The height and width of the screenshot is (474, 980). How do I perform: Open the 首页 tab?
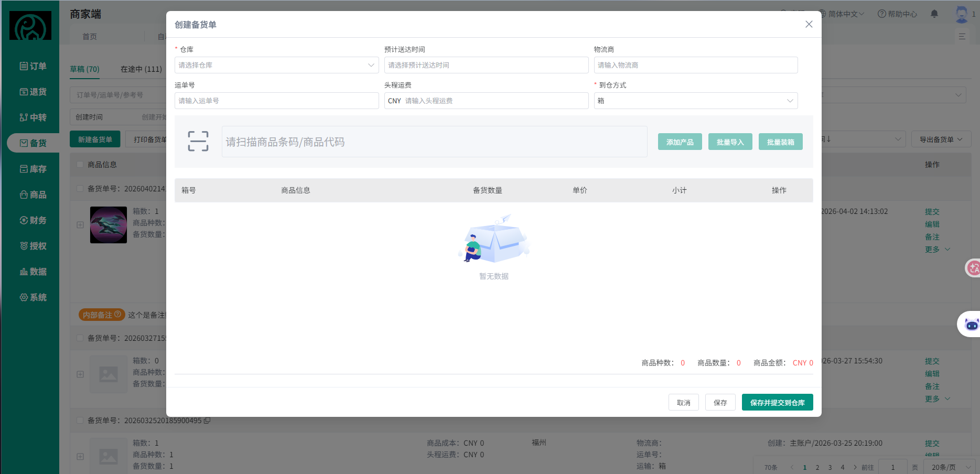pos(90,37)
